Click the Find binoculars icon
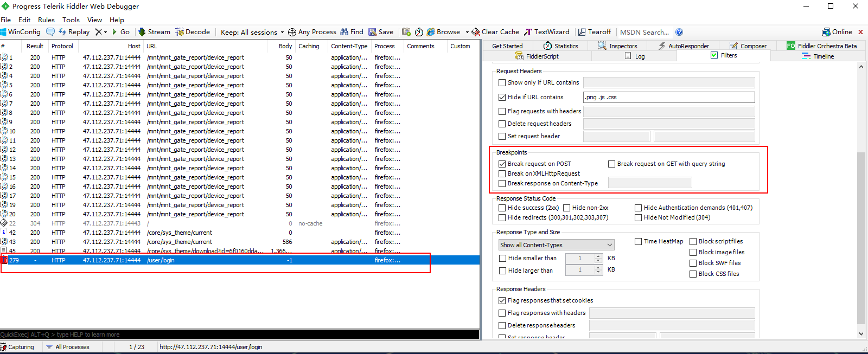Screen dimensions: 868x354 344,32
